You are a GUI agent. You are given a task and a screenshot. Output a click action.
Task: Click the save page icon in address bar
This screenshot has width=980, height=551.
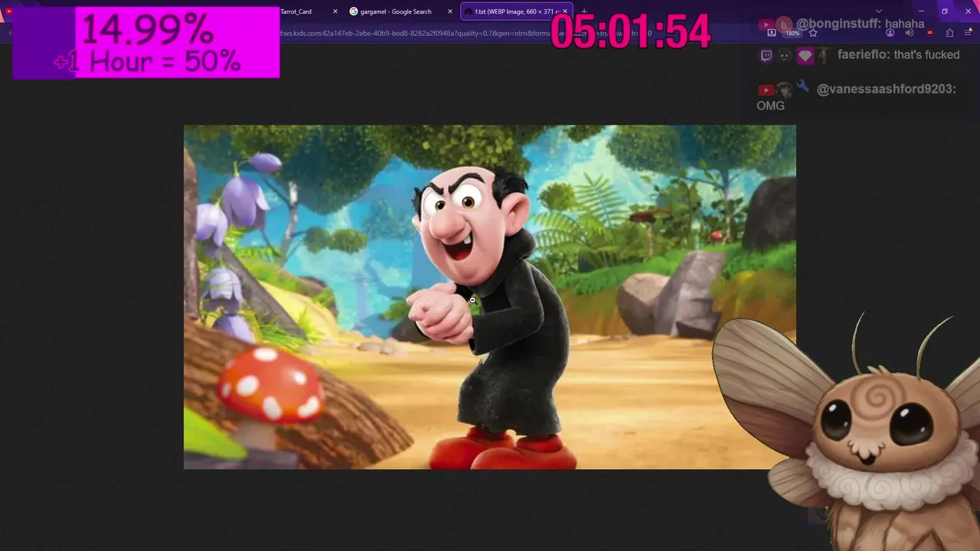(772, 33)
